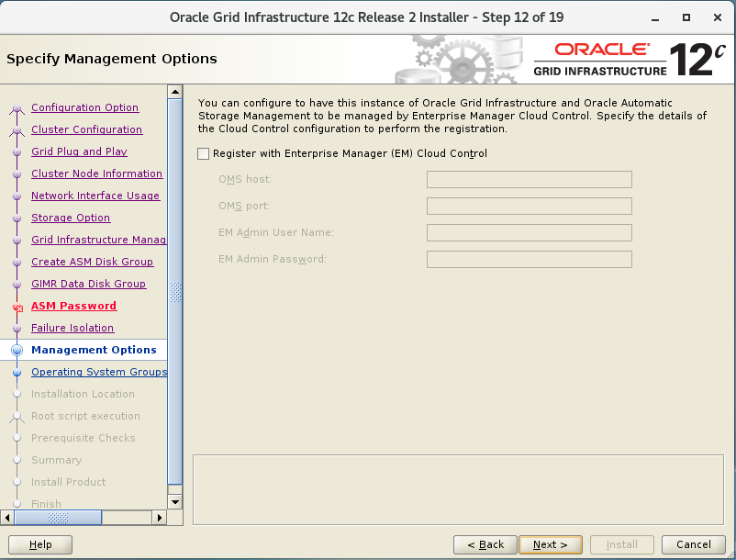Open Grid Infrastructure Management step link
This screenshot has width=736, height=560.
[x=98, y=240]
